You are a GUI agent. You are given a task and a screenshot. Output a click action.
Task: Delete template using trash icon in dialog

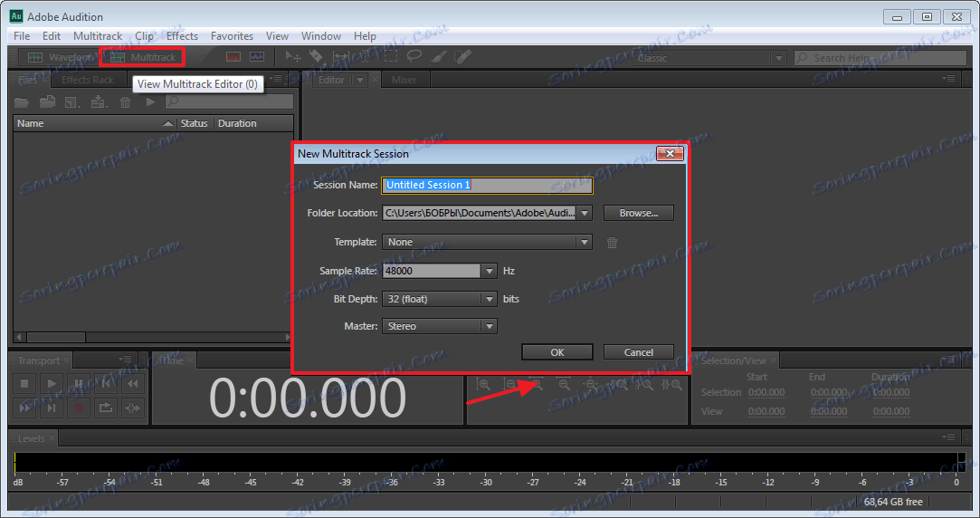(x=612, y=243)
